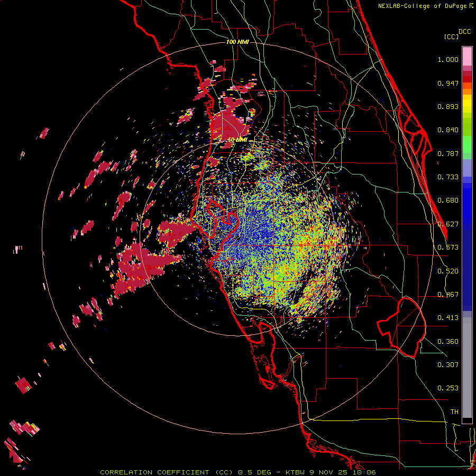Click the 0.253 scale value

point(448,388)
